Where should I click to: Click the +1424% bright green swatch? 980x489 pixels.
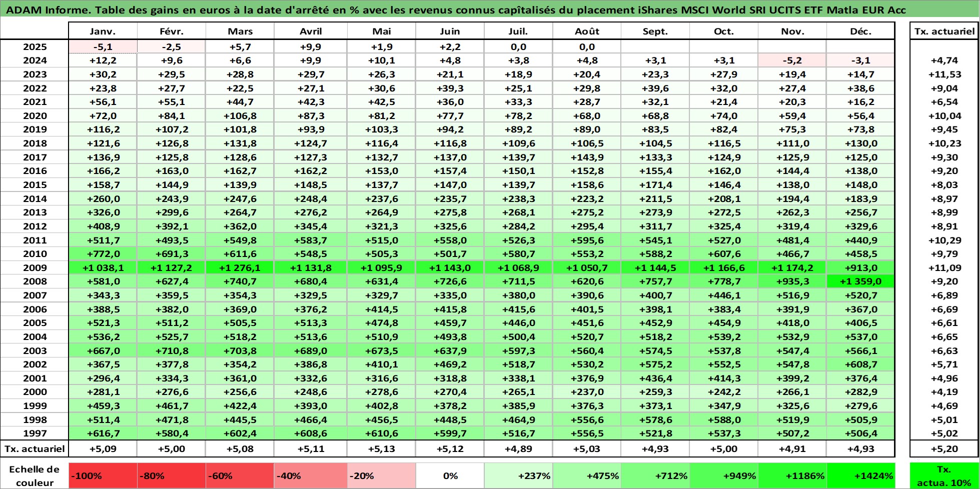(x=860, y=476)
